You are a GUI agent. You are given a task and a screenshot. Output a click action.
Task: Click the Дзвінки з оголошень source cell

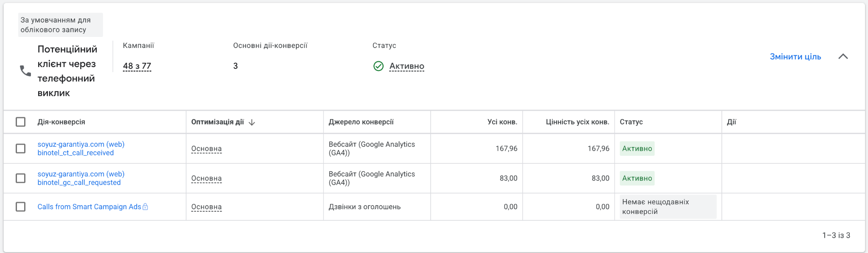pyautogui.click(x=364, y=207)
